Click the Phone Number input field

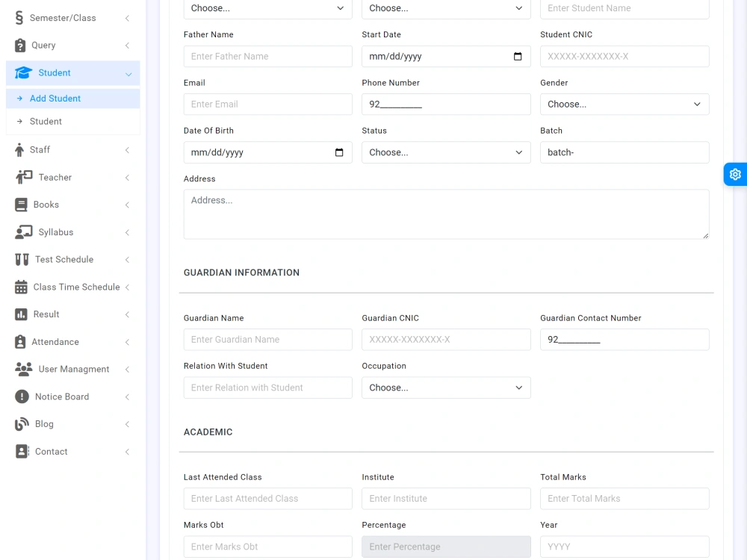tap(446, 105)
